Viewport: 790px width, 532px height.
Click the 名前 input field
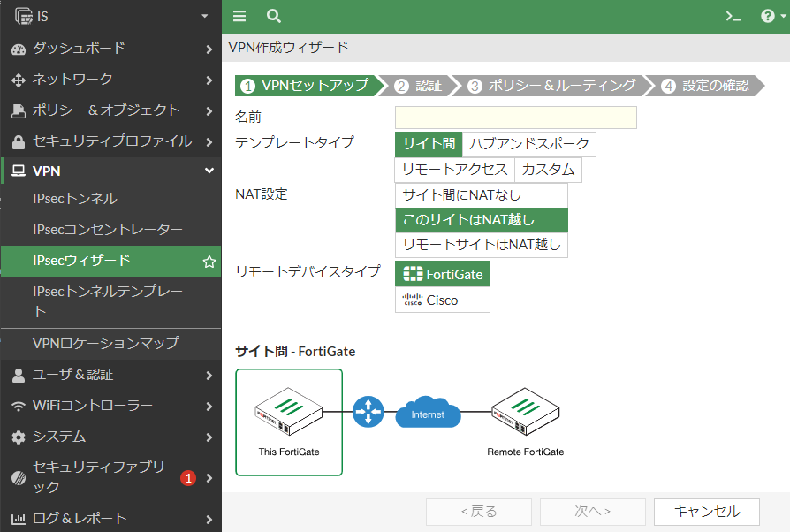(x=516, y=118)
